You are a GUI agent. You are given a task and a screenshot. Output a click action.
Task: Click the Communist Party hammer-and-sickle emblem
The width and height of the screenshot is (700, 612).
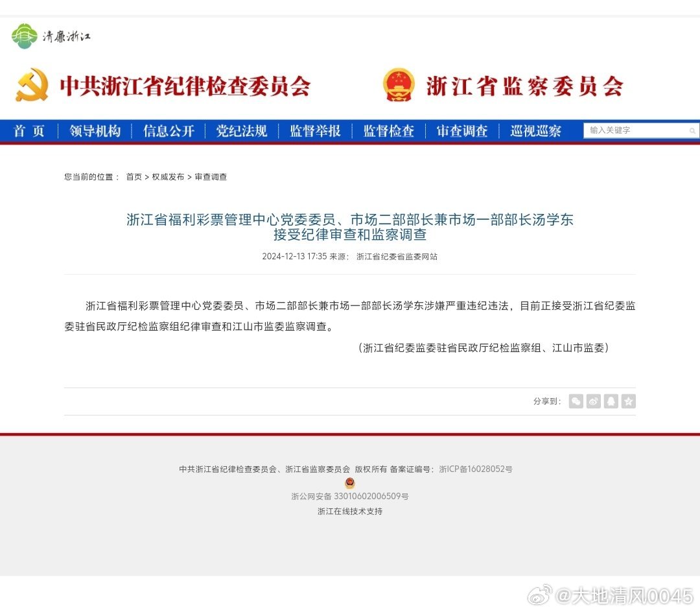point(32,85)
